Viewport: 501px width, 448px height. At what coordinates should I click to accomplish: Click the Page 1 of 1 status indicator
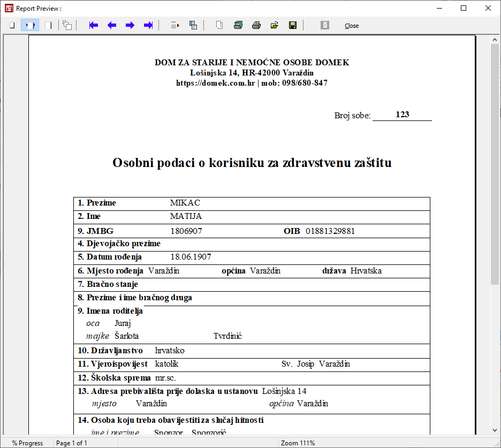[x=72, y=443]
